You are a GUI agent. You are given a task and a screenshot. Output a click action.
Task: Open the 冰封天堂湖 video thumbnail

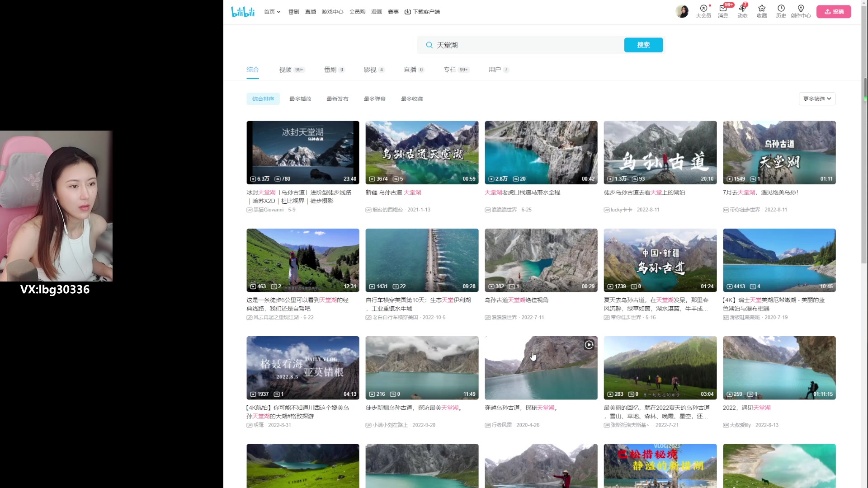pyautogui.click(x=303, y=152)
